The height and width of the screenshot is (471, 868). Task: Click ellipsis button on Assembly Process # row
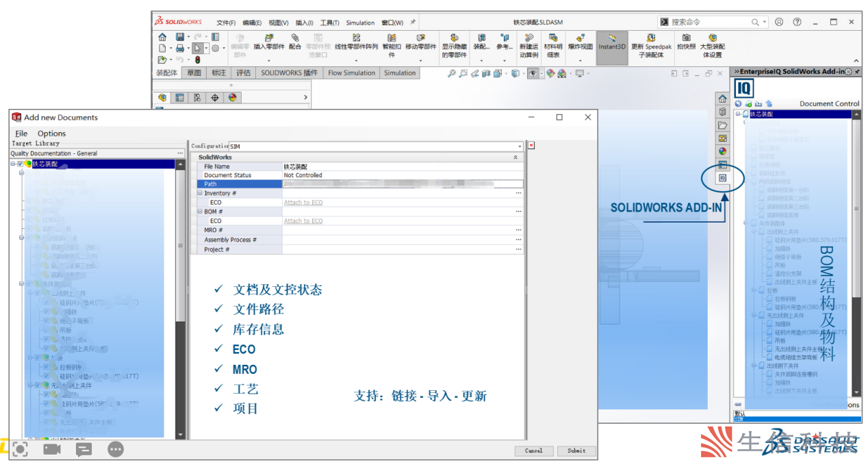tap(519, 240)
